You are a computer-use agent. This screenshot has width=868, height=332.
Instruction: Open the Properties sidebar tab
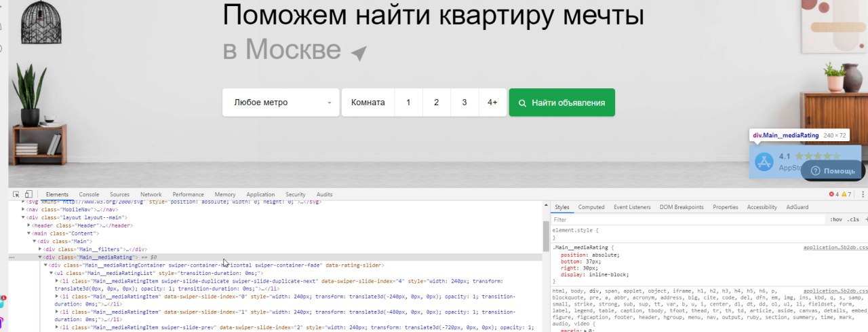coord(726,207)
